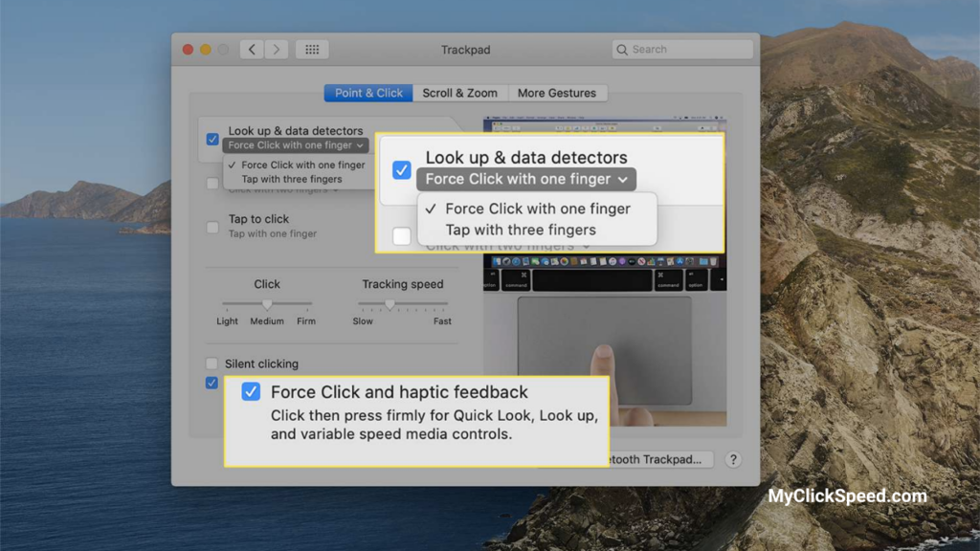
Task: Click the "Tap with one finger" subtitle
Action: point(273,233)
